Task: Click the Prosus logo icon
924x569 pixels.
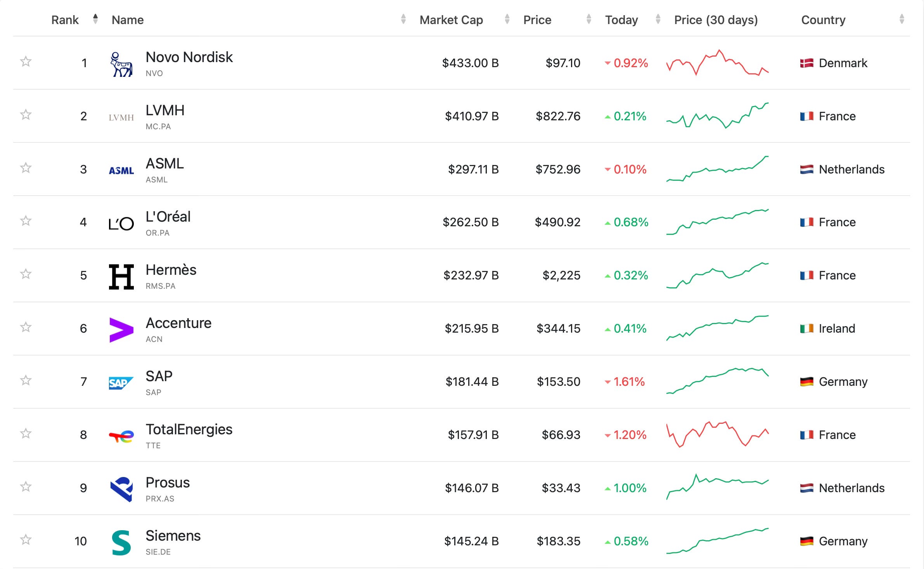Action: point(121,489)
